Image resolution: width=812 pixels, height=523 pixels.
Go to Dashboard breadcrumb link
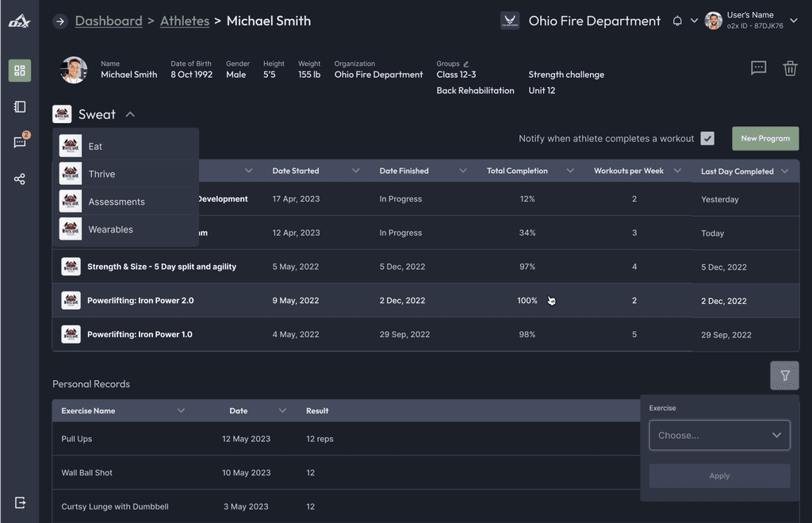pyautogui.click(x=109, y=21)
